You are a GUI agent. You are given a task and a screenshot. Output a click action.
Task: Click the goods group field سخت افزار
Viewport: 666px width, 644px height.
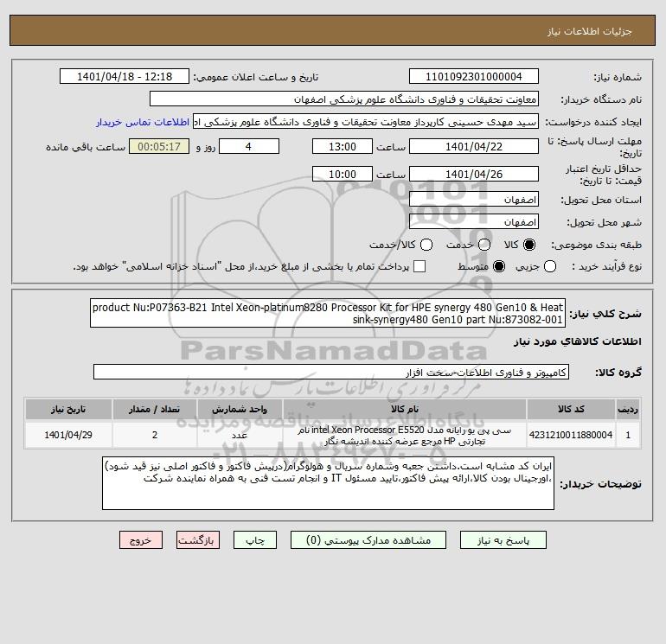(331, 373)
